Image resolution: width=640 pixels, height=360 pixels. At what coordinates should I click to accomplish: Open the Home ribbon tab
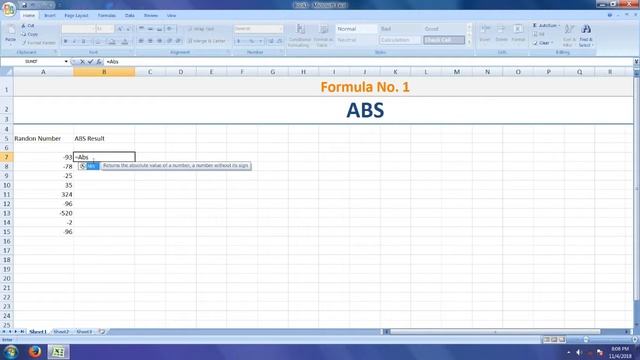[x=29, y=16]
